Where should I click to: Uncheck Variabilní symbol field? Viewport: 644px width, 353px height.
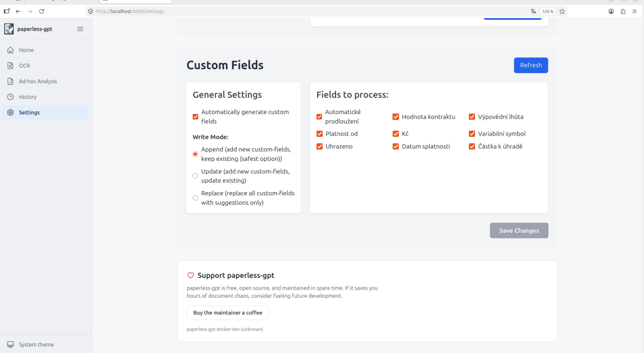pos(472,134)
